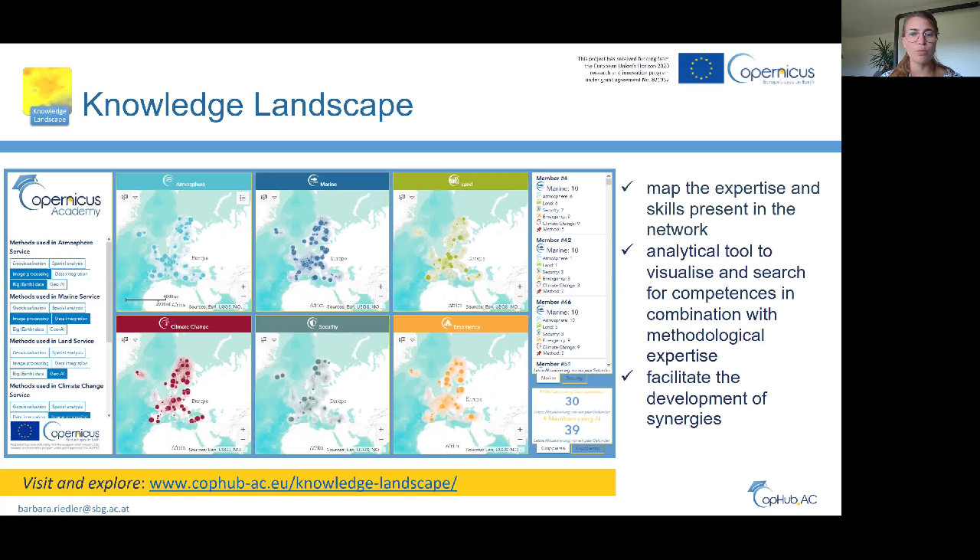Viewport: 980px width, 560px height.
Task: Zoom out on the Climate Change map
Action: 243,440
